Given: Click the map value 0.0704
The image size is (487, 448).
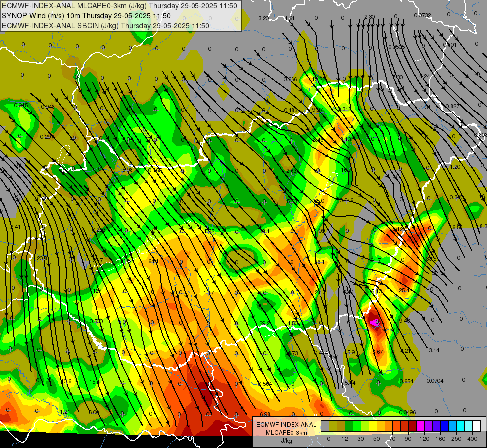Looking at the screenshot, I should 435,381.
